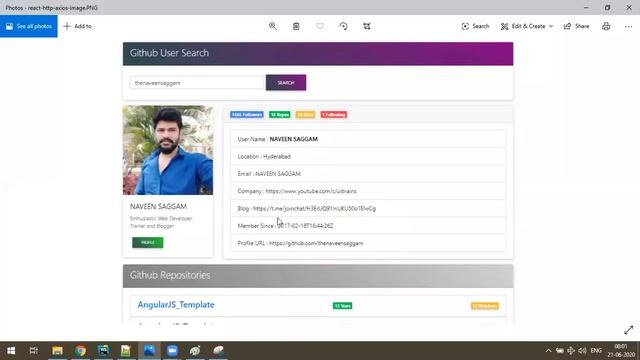The width and height of the screenshot is (640, 360).
Task: Open the Photos toolbar visual Search option
Action: (475, 26)
